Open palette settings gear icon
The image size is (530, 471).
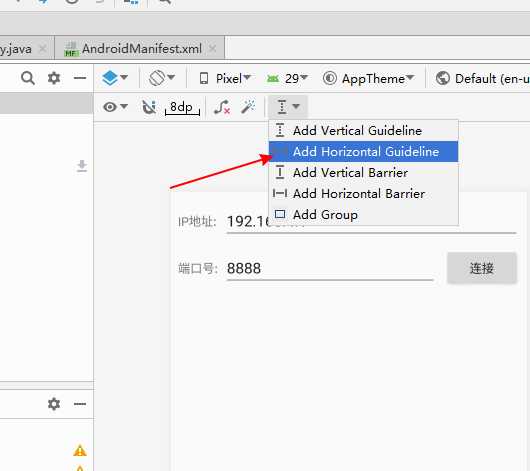pyautogui.click(x=54, y=78)
